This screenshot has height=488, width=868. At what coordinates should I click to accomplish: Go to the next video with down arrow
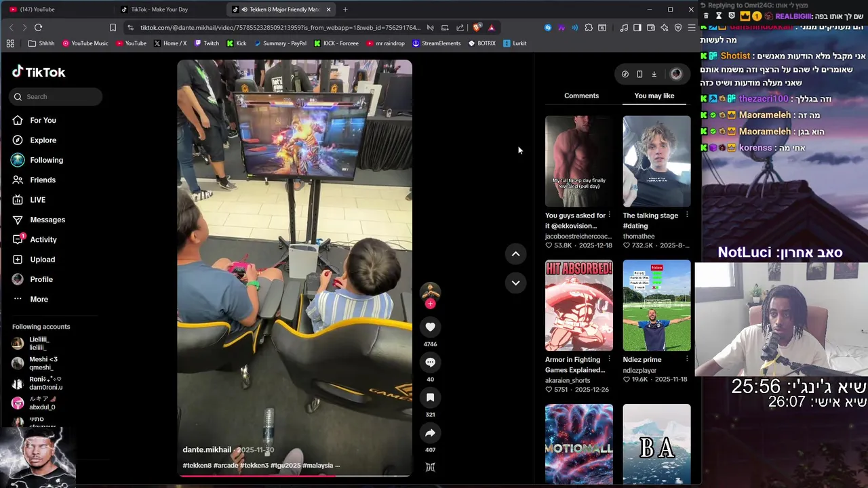515,283
